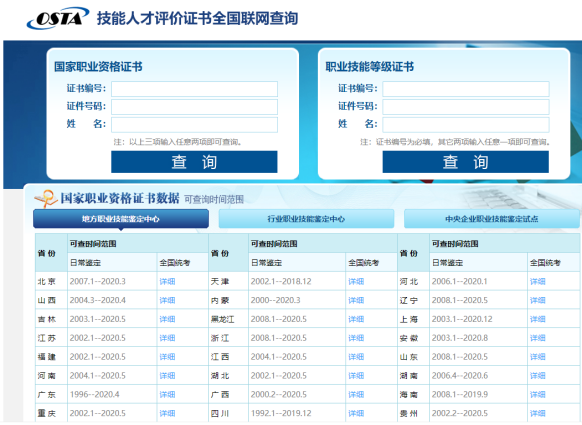582x425 pixels.
Task: Open 详细 link for 上海
Action: point(537,319)
